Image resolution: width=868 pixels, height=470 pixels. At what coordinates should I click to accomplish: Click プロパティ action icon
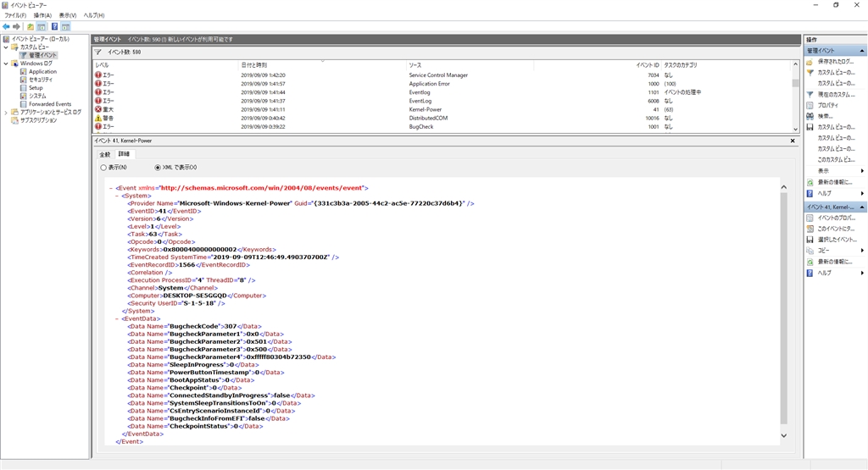coord(810,105)
